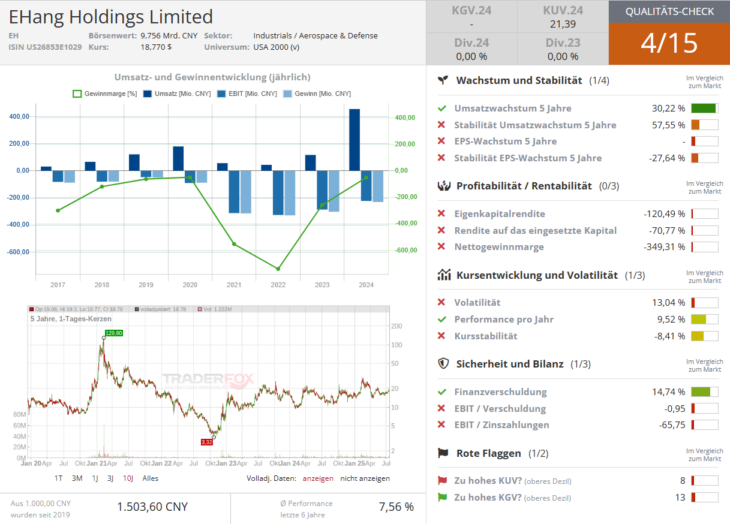The height and width of the screenshot is (524, 730).
Task: Click the green market bar for Umsatzwachstum 5 Jahre
Action: (x=704, y=108)
